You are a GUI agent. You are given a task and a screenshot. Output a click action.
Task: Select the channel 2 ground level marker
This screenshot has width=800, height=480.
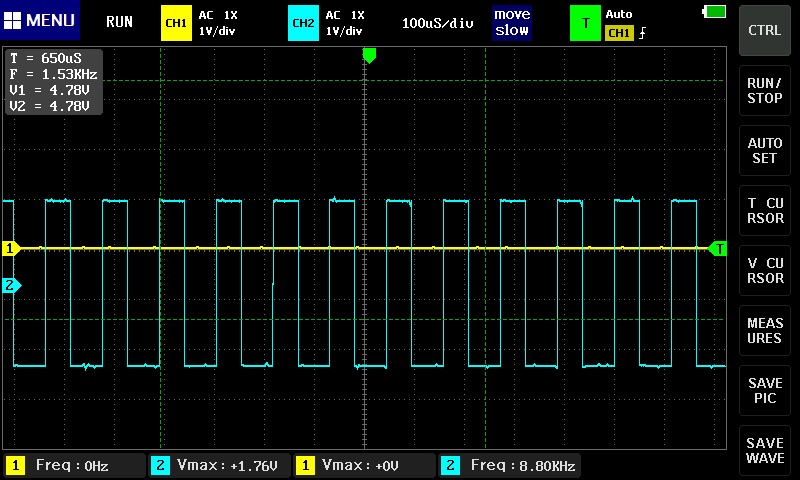coord(11,286)
